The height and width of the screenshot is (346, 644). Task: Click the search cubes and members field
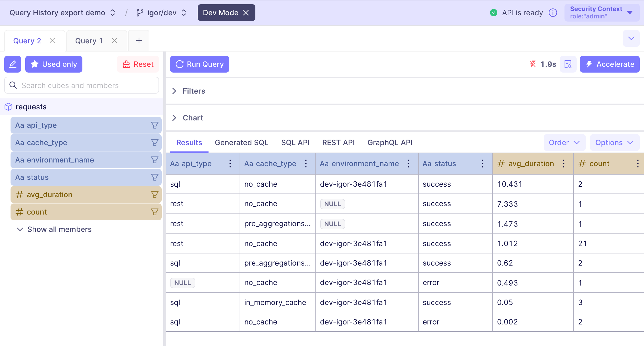(x=82, y=85)
